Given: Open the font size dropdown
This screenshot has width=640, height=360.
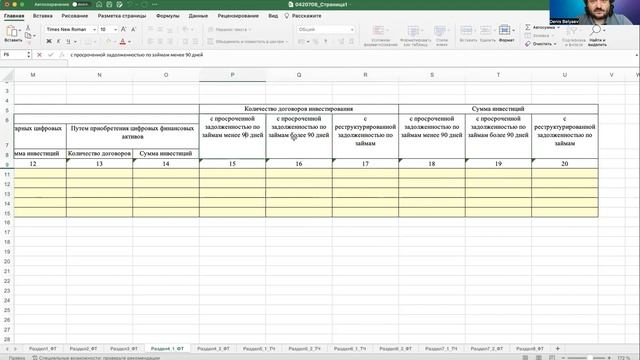Looking at the screenshot, I should click(116, 29).
